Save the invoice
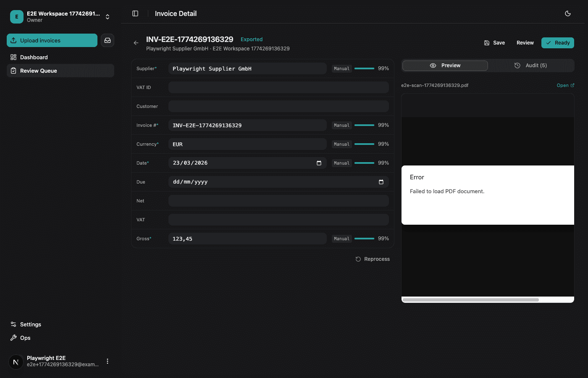Viewport: 588px width, 378px height. pos(494,43)
